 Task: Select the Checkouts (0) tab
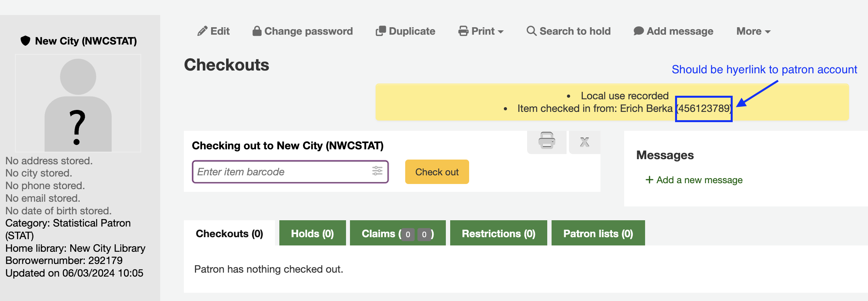pos(229,233)
